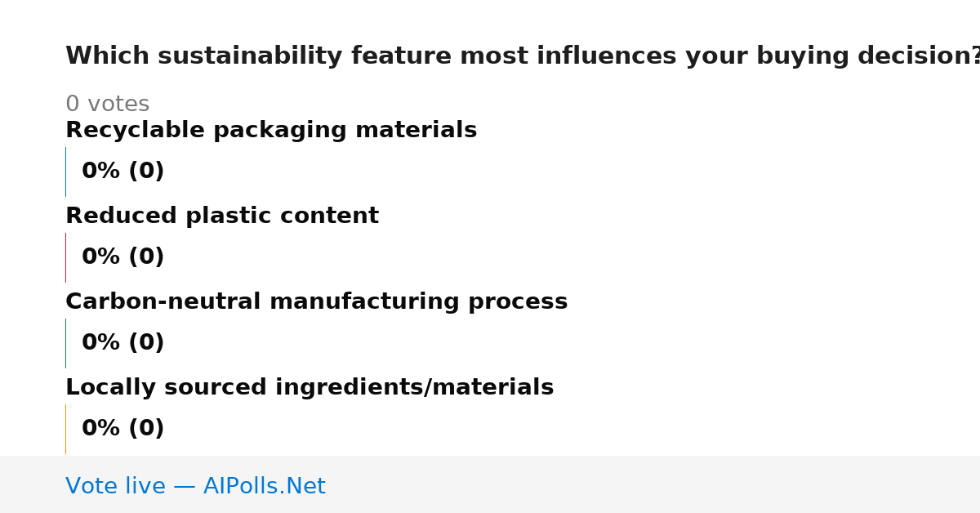
Task: Click the word AIPolls.Net in footer
Action: (265, 487)
